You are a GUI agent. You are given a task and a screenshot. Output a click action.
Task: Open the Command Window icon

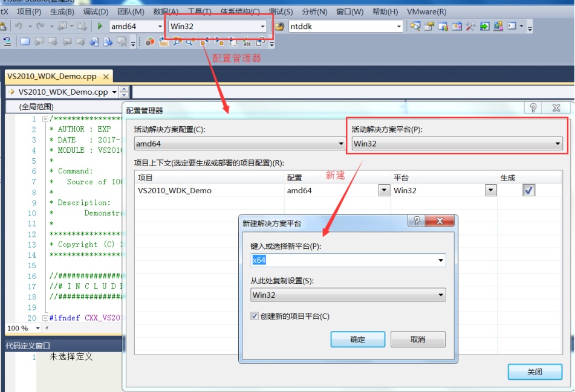(512, 26)
